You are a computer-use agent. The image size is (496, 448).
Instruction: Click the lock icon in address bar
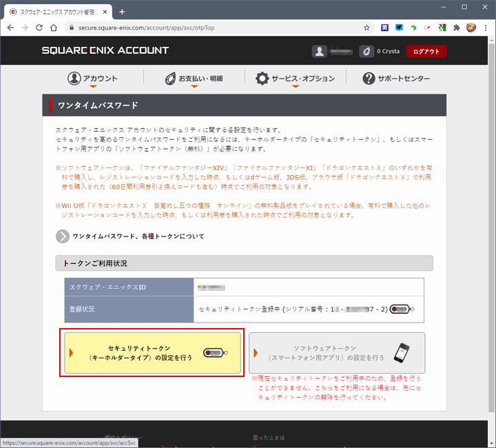(x=72, y=28)
